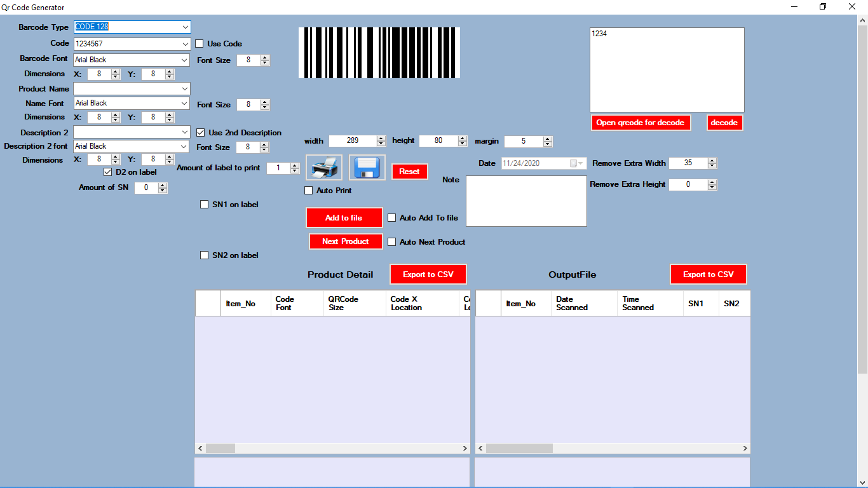This screenshot has height=488, width=868.
Task: Open the Description 2 font dropdown
Action: 185,146
